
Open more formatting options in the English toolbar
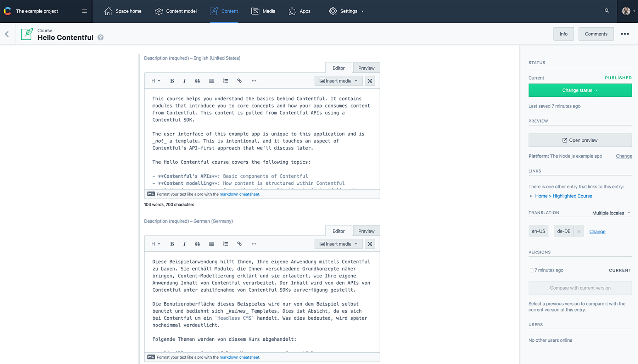coord(254,80)
